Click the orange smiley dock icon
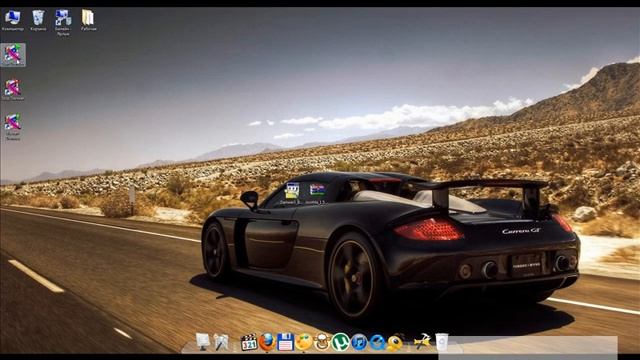Screen dimensions: 640x360 point(304,342)
